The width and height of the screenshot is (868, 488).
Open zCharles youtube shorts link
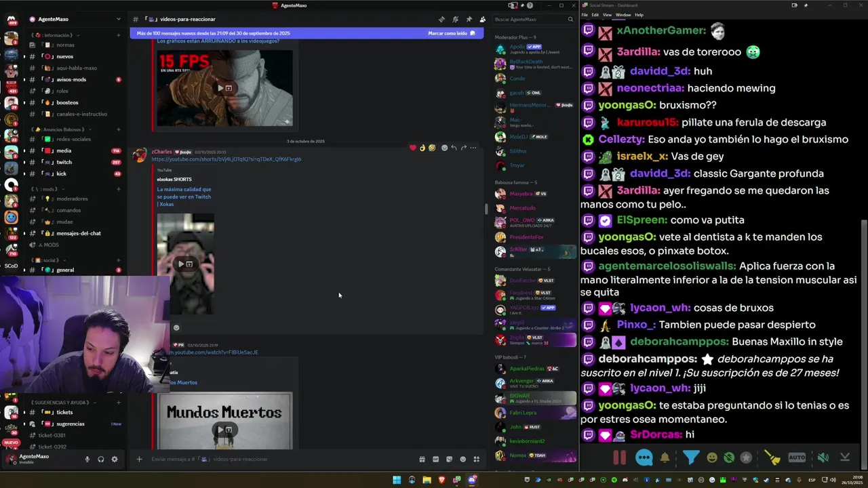(226, 159)
